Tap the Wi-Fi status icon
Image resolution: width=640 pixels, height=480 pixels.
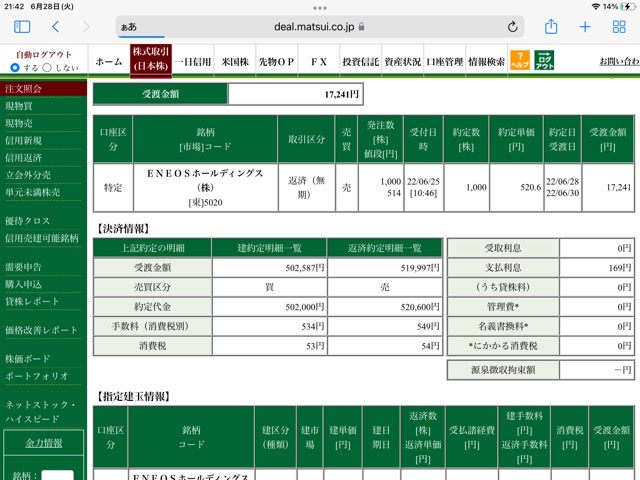[x=596, y=7]
